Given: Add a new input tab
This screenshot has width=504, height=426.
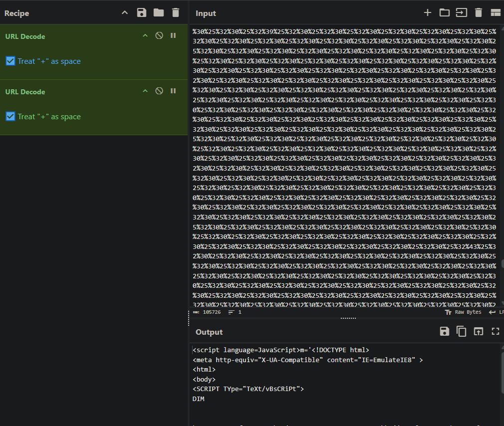Looking at the screenshot, I should [427, 13].
